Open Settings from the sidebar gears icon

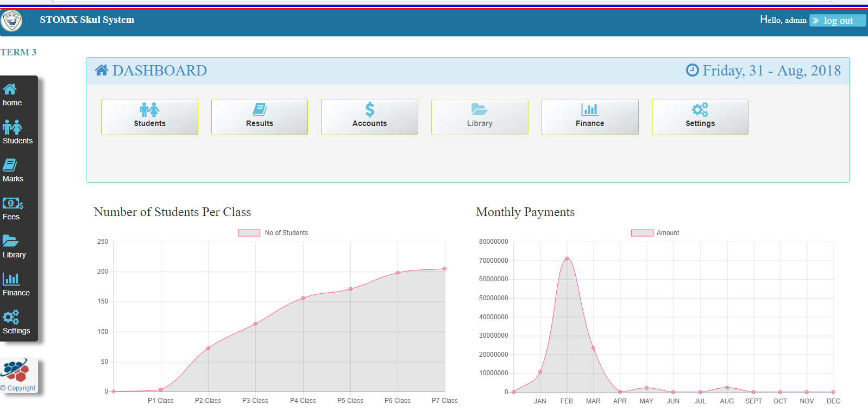pyautogui.click(x=11, y=317)
